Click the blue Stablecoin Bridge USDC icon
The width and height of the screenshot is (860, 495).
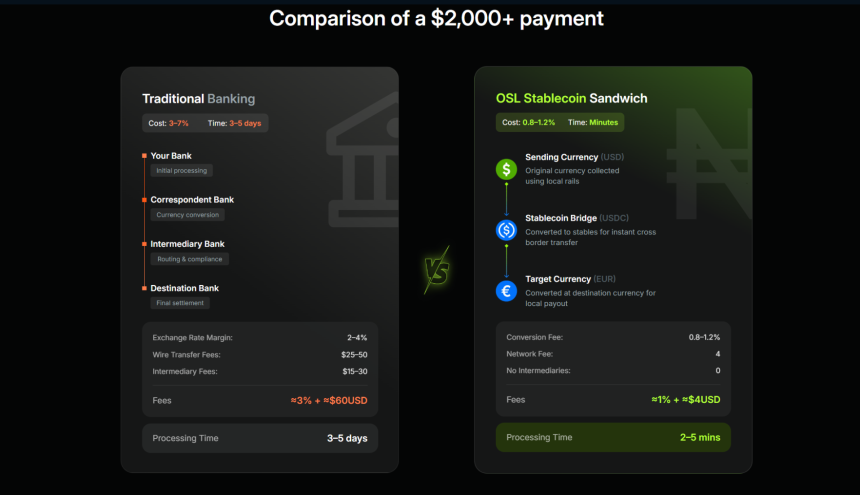(x=506, y=230)
